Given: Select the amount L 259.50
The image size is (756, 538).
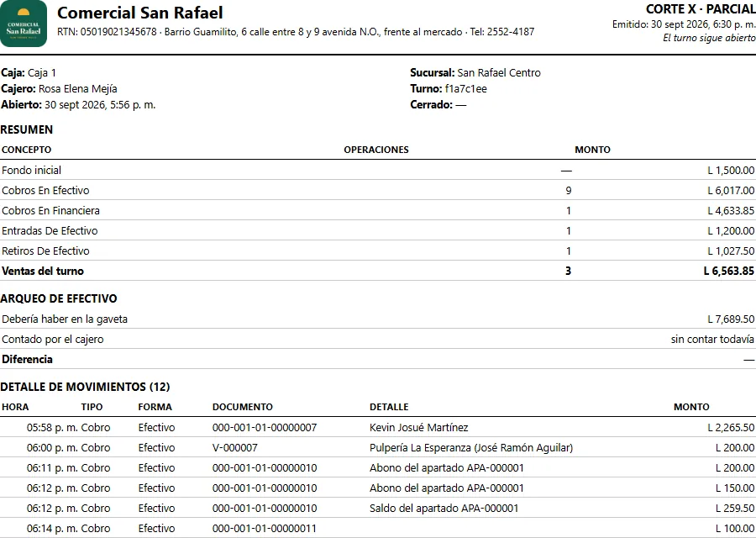Looking at the screenshot, I should [x=735, y=509].
